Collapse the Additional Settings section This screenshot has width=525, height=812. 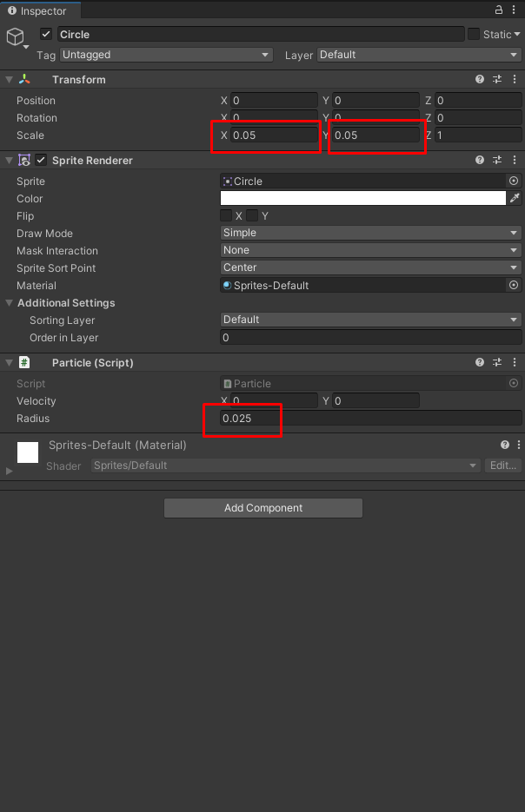10,303
